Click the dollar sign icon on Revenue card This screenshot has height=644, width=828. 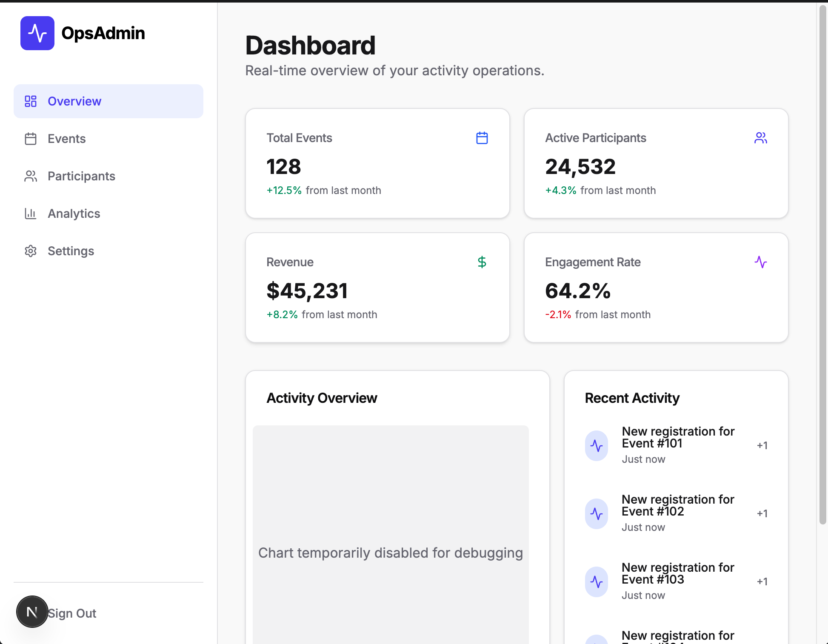[x=482, y=262]
